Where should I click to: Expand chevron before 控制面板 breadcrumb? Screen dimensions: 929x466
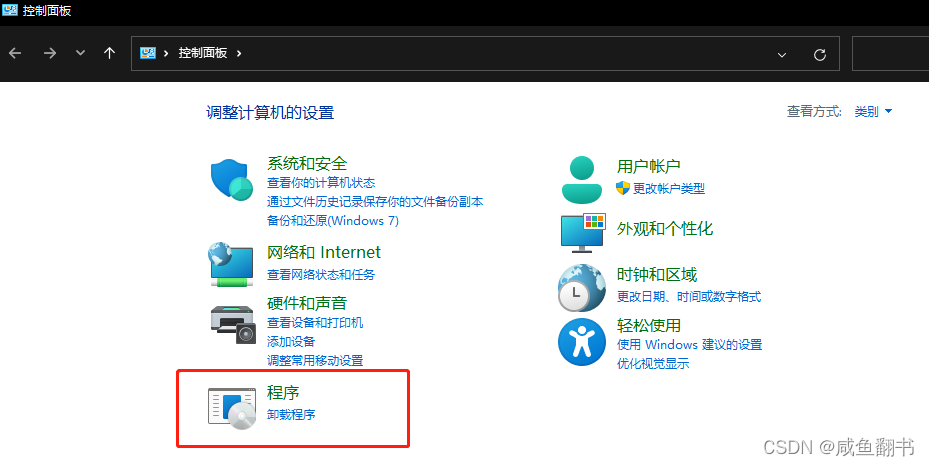click(166, 53)
